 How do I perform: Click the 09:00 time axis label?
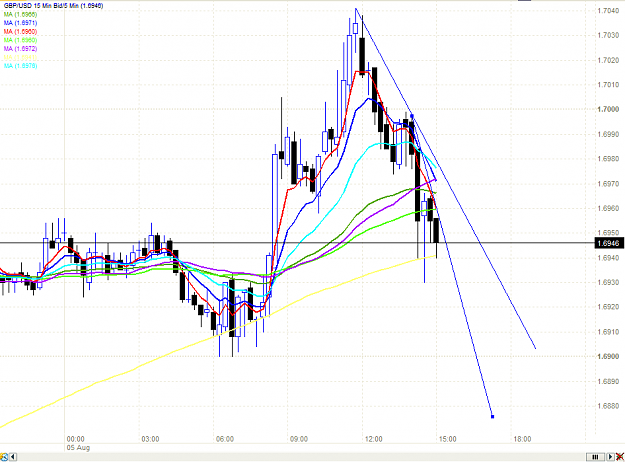click(299, 439)
